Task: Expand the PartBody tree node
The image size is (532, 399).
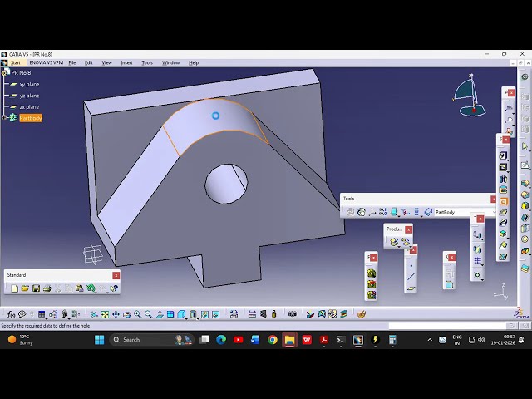Action: [4, 118]
